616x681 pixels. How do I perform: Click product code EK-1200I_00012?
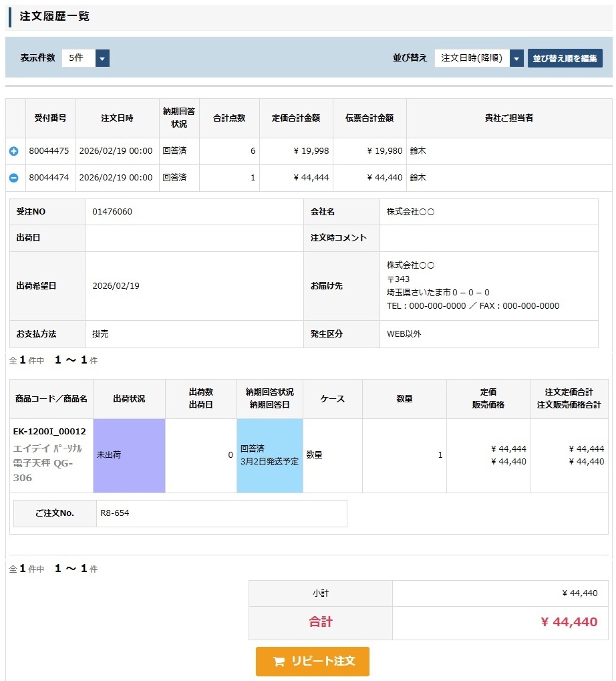[x=49, y=432]
